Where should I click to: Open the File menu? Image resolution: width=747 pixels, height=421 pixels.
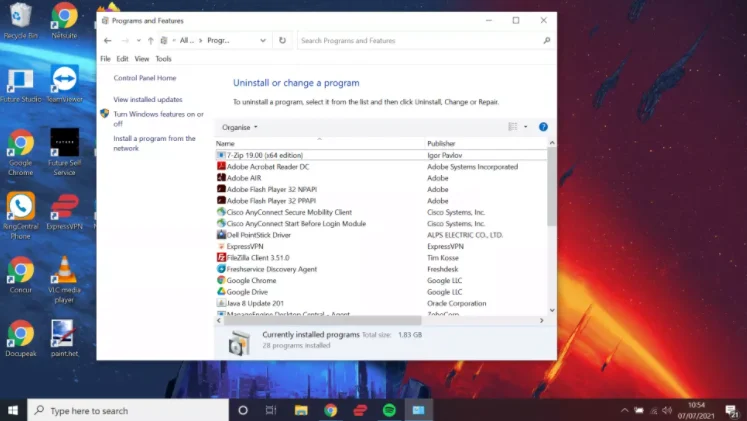point(105,59)
